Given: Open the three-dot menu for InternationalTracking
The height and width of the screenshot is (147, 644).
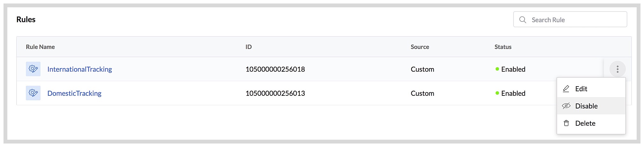Looking at the screenshot, I should point(618,69).
